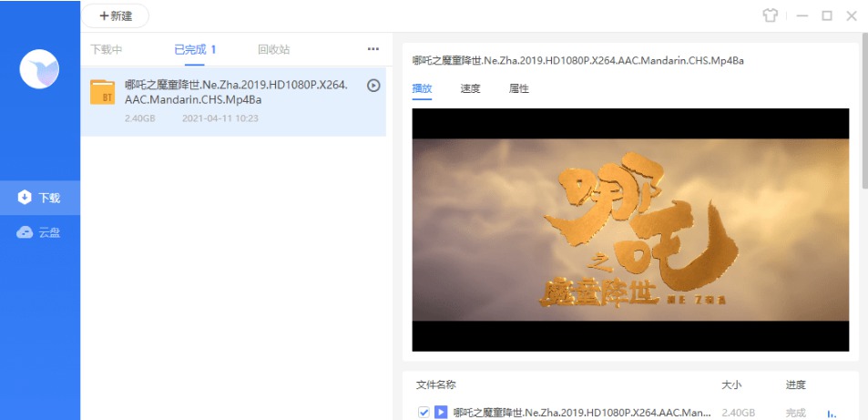Screen dimensions: 868x420
Task: Close the download manager window
Action: pyautogui.click(x=852, y=15)
